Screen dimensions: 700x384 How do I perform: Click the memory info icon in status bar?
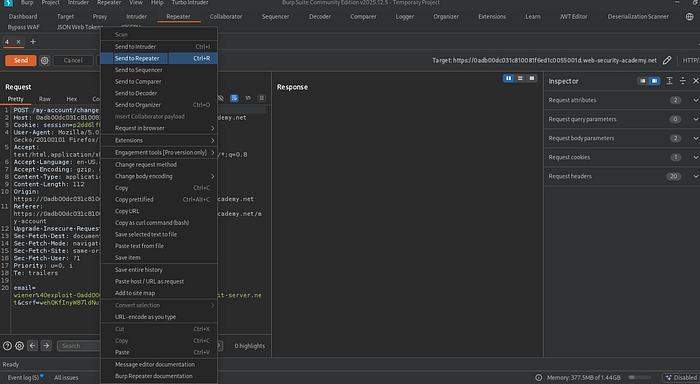coord(539,378)
